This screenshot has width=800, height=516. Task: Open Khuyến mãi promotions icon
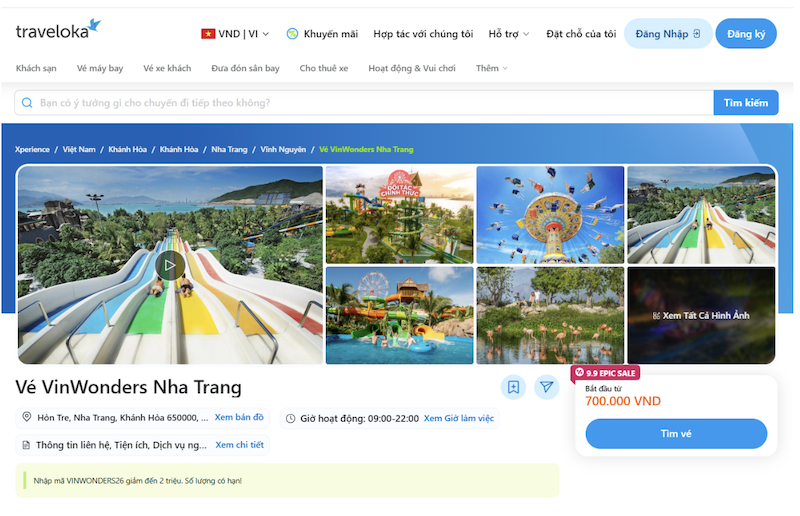(292, 34)
